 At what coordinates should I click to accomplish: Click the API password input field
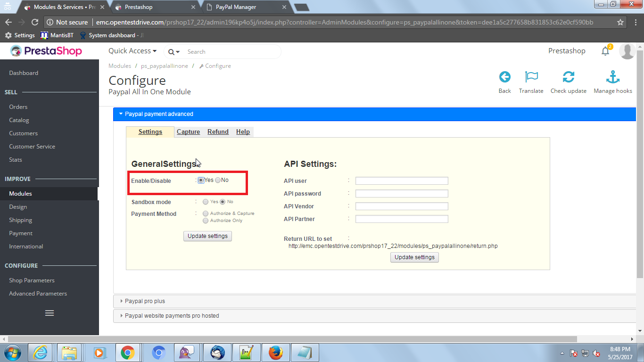402,194
